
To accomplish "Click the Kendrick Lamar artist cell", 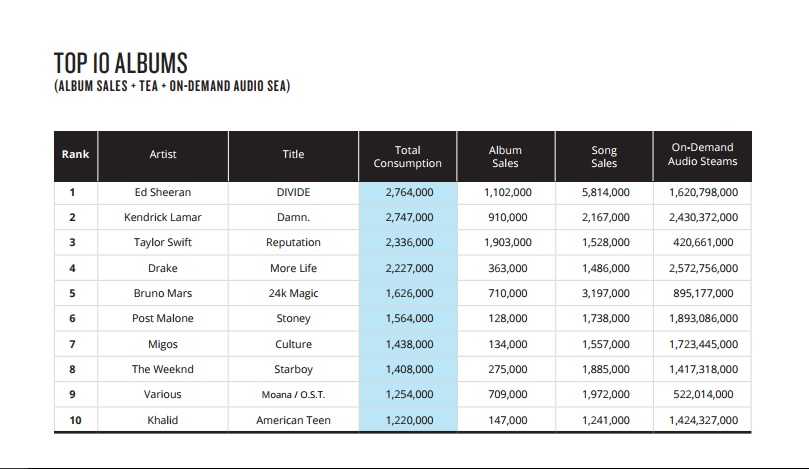I will (163, 217).
